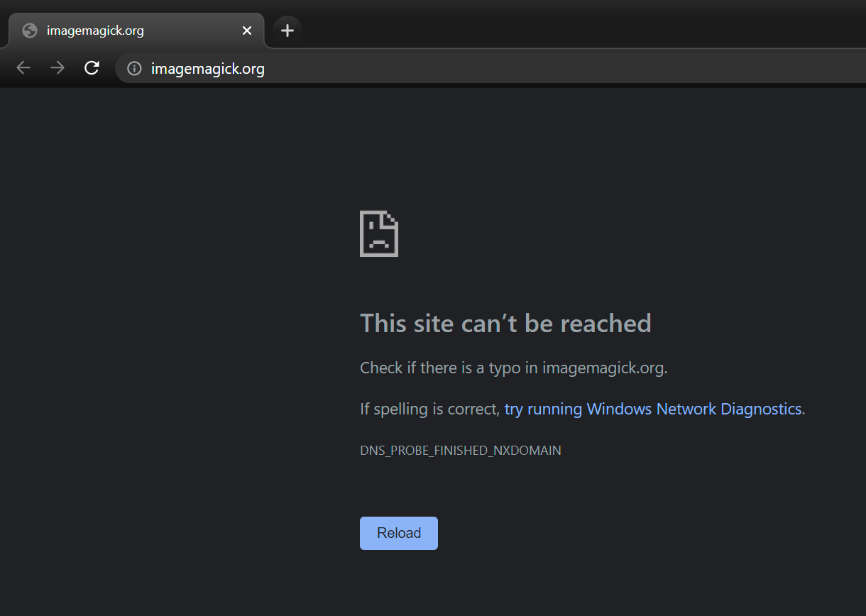
Task: Click the back navigation arrow
Action: click(23, 67)
